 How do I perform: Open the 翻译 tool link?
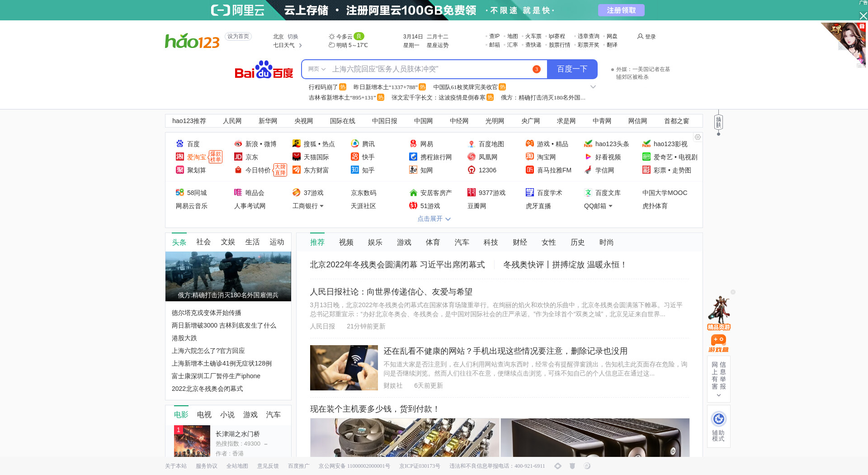pos(612,45)
